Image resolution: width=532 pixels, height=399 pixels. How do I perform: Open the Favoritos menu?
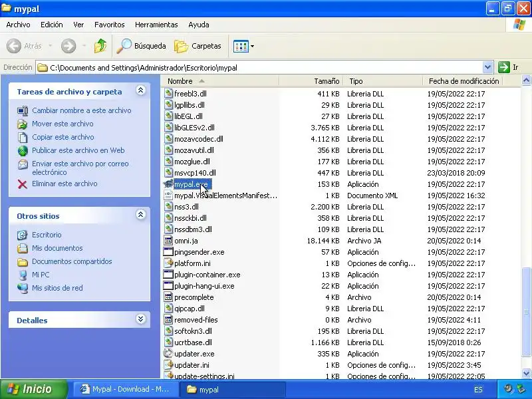[x=109, y=25]
